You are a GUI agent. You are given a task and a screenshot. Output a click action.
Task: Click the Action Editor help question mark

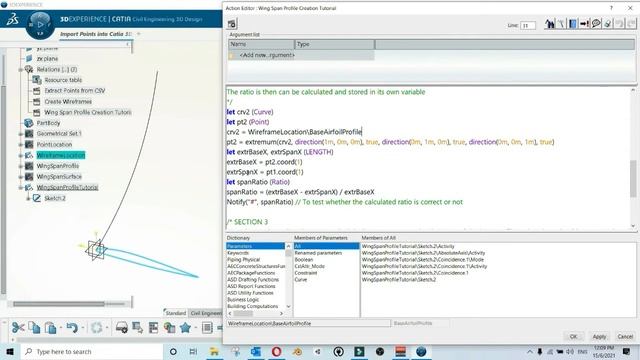[x=611, y=8]
